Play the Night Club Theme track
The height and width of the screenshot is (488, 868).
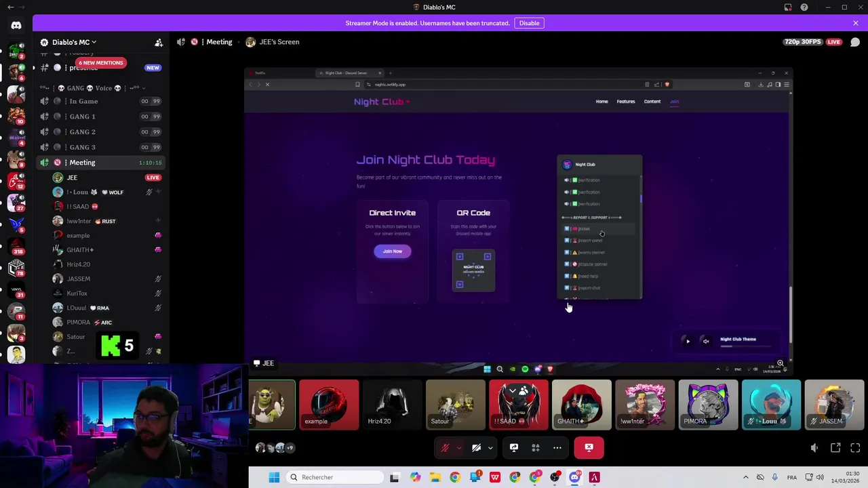[x=688, y=342]
